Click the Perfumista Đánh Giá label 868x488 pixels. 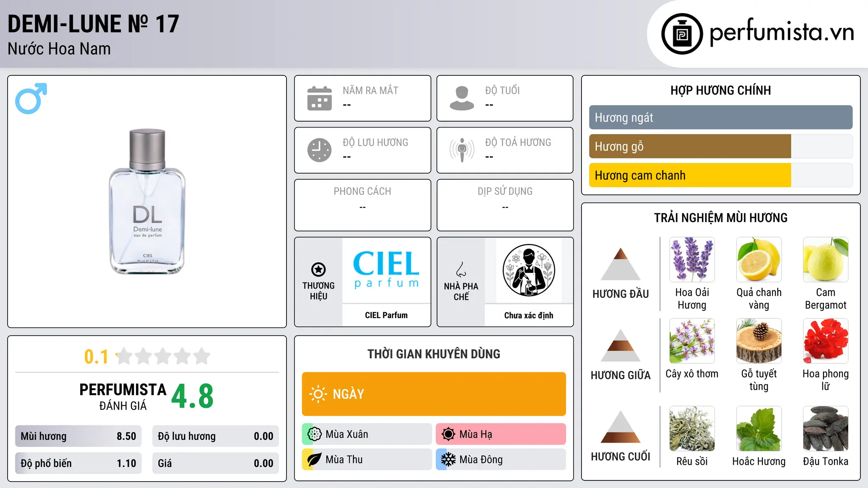(123, 397)
